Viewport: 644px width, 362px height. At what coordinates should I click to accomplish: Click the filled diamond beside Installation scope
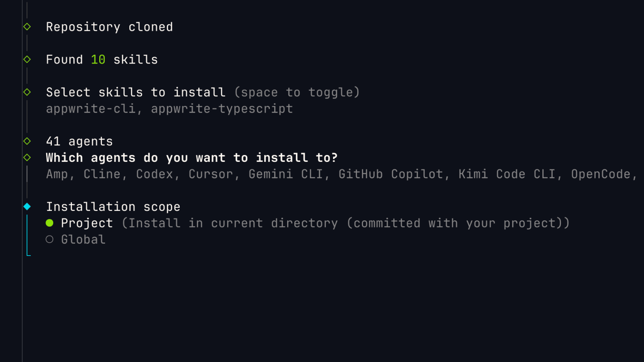click(x=26, y=206)
